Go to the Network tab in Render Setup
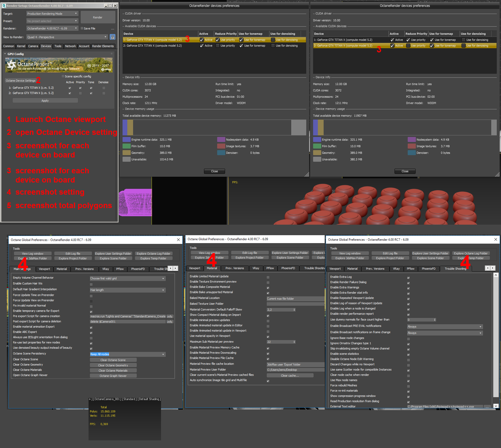The image size is (501, 448). pyautogui.click(x=70, y=46)
